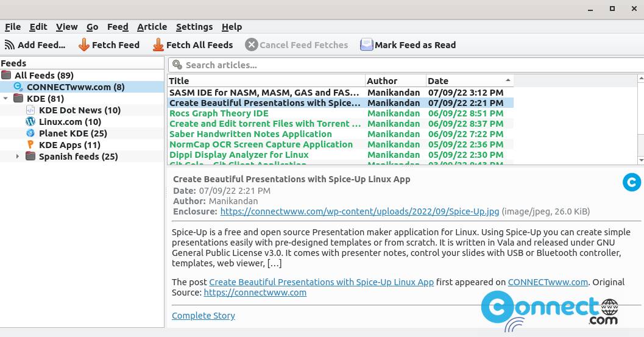The height and width of the screenshot is (337, 644).
Task: Sort articles by Title column header
Action: 266,80
